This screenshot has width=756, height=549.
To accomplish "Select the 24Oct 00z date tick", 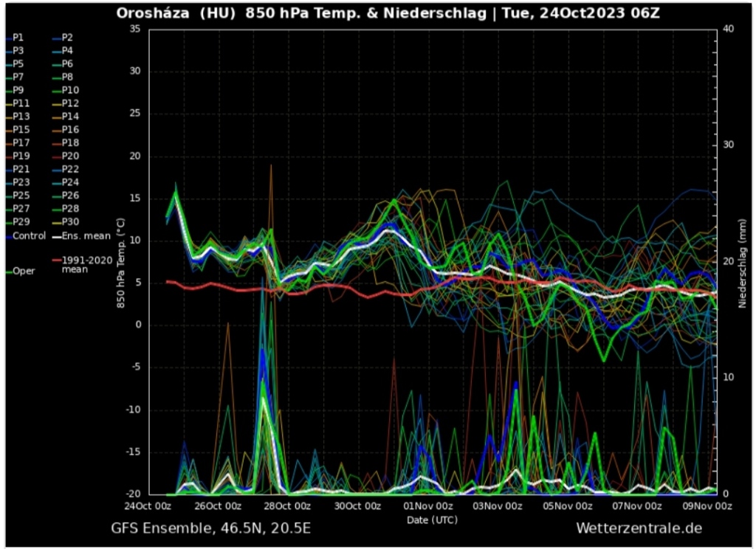I will 148,506.
